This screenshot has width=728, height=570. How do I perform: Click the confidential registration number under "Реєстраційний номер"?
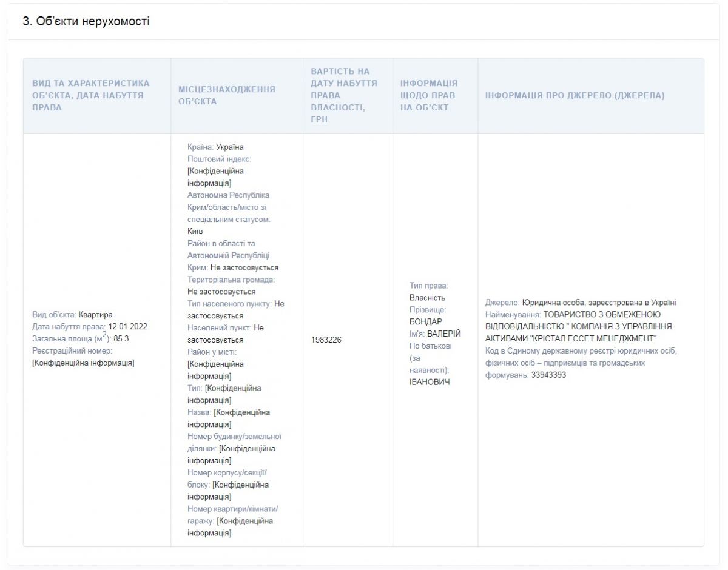(x=83, y=363)
